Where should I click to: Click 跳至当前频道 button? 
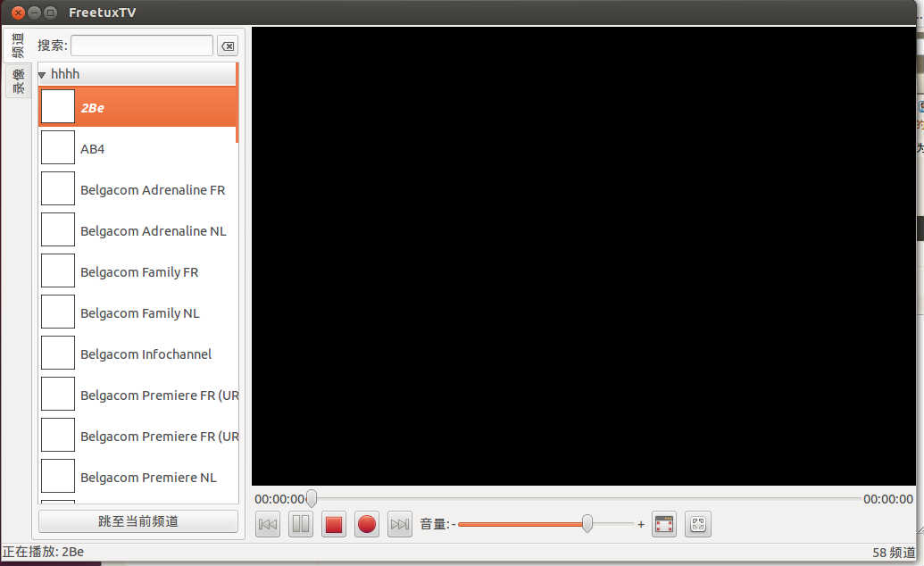pos(137,521)
